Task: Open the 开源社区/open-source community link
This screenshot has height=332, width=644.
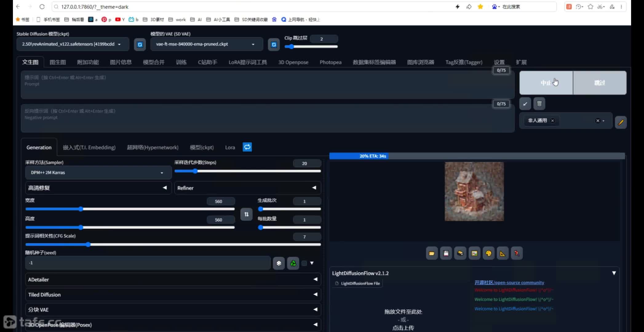Action: coord(509,283)
